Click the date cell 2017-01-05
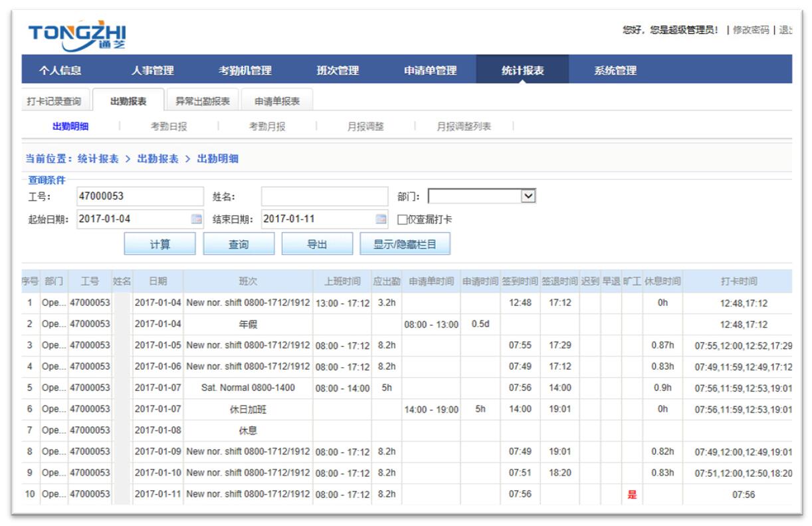Image resolution: width=812 pixels, height=526 pixels. pyautogui.click(x=158, y=346)
